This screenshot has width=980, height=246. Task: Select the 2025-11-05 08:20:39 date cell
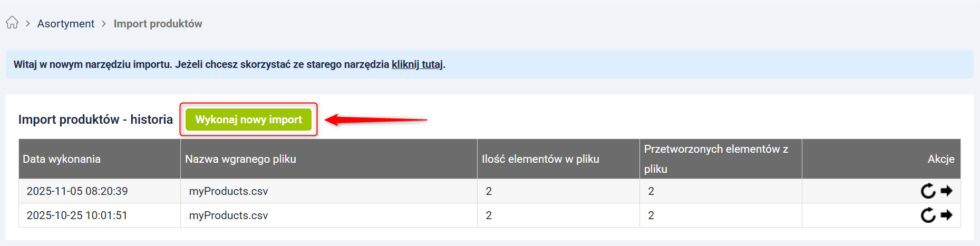[x=77, y=191]
